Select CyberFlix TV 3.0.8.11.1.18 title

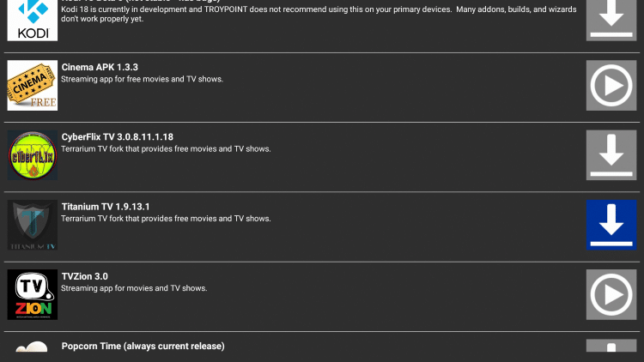(x=118, y=136)
